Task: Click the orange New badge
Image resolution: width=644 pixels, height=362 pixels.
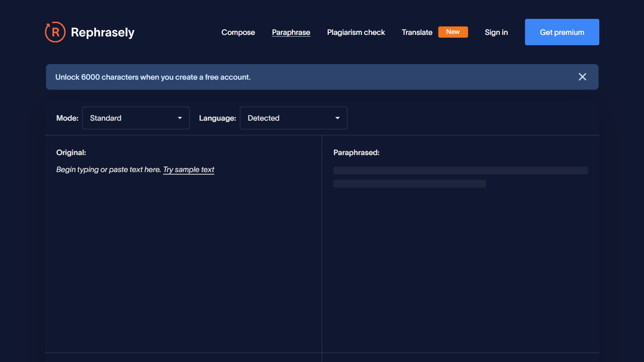Action: (x=453, y=32)
